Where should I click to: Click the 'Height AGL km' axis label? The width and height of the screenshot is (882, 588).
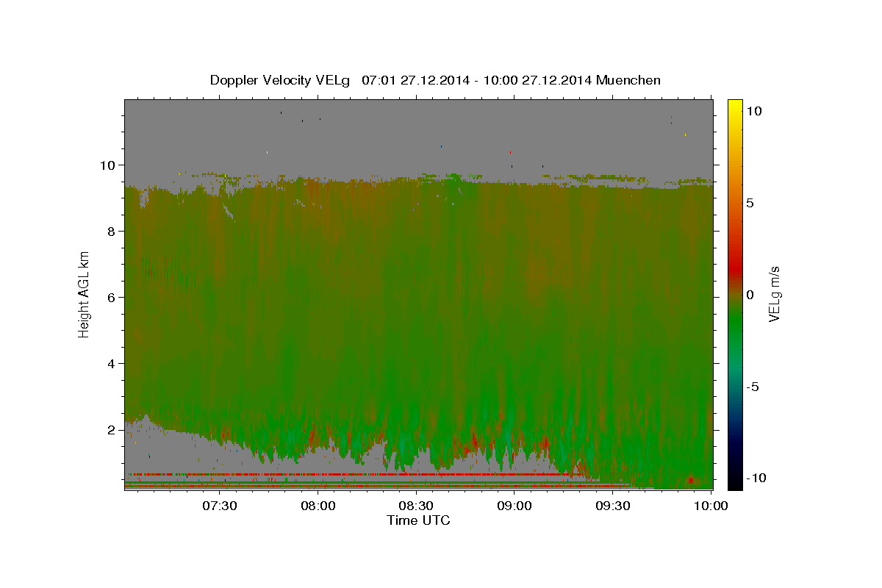click(84, 294)
